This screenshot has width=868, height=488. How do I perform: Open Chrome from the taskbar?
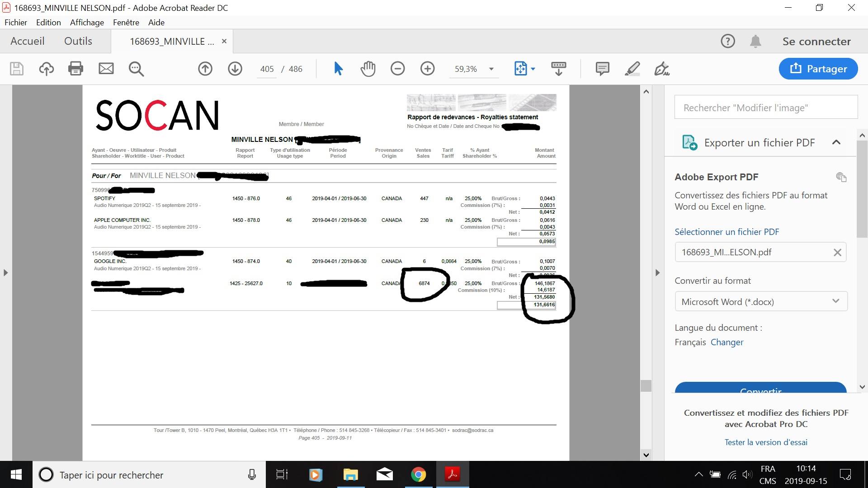pyautogui.click(x=419, y=475)
